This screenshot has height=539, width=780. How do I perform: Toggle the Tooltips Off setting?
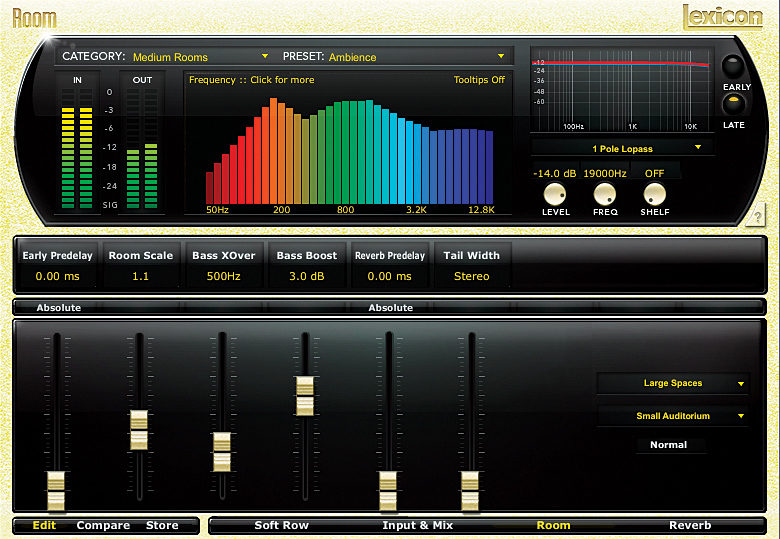(x=479, y=80)
